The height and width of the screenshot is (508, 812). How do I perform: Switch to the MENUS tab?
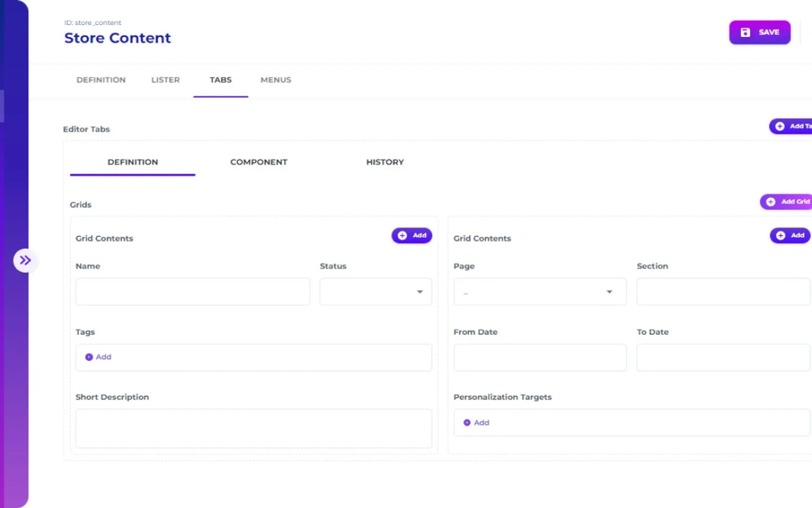(276, 80)
